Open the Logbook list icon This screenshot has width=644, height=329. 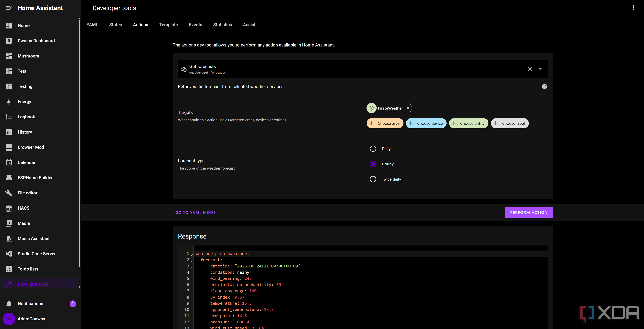click(x=9, y=117)
